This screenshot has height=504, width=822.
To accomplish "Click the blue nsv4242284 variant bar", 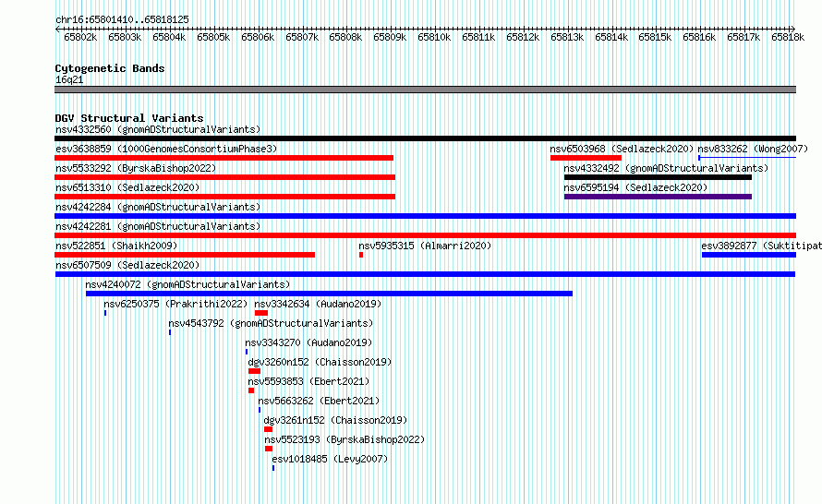I will [425, 216].
